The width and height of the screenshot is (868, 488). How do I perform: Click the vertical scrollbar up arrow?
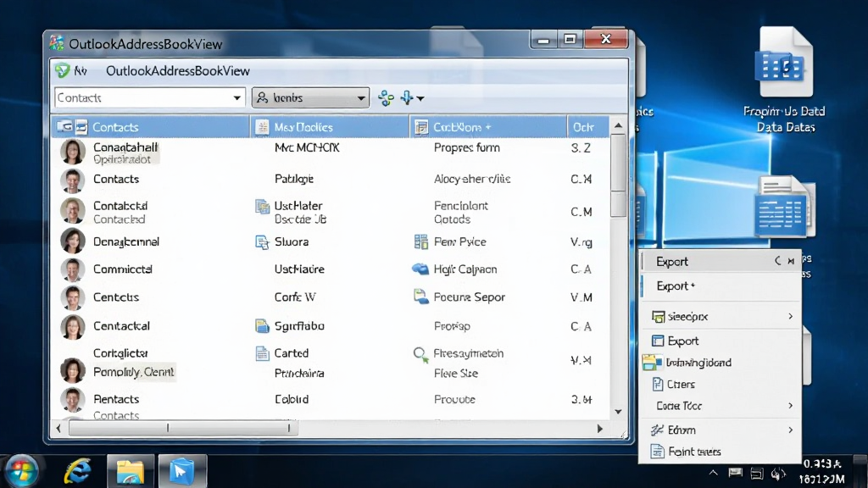[x=618, y=125]
